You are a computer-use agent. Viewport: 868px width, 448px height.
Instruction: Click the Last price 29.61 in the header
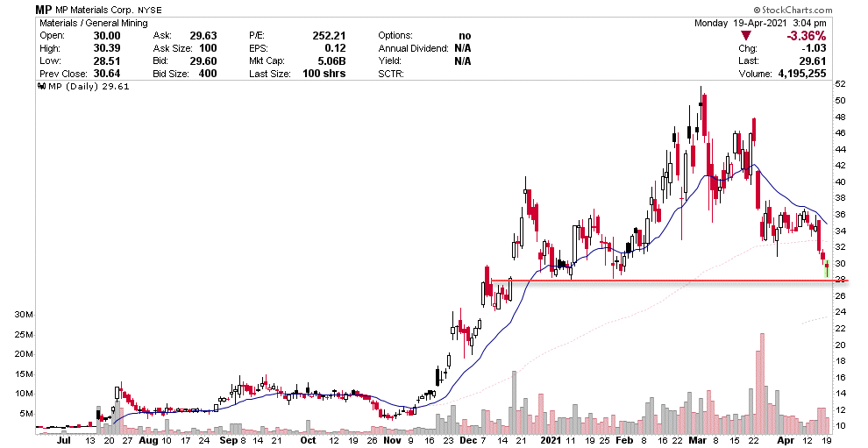[813, 60]
